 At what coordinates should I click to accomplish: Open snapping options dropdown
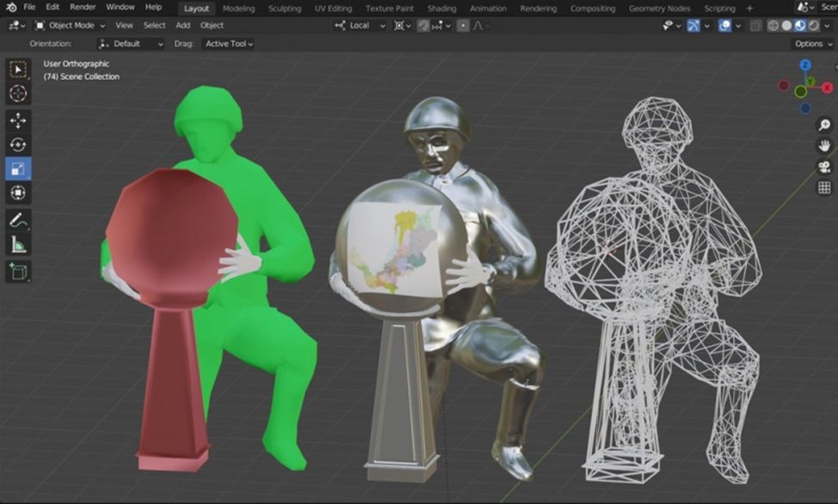coord(441,25)
